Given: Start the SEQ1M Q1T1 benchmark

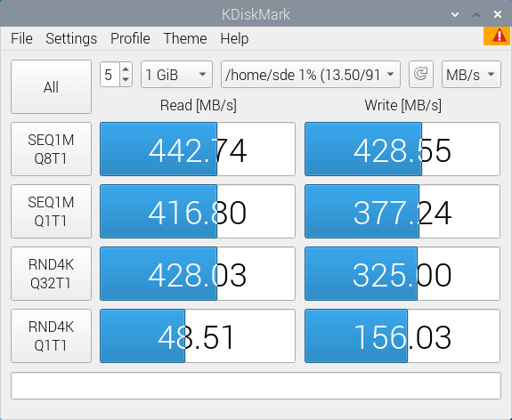Looking at the screenshot, I should click(52, 212).
